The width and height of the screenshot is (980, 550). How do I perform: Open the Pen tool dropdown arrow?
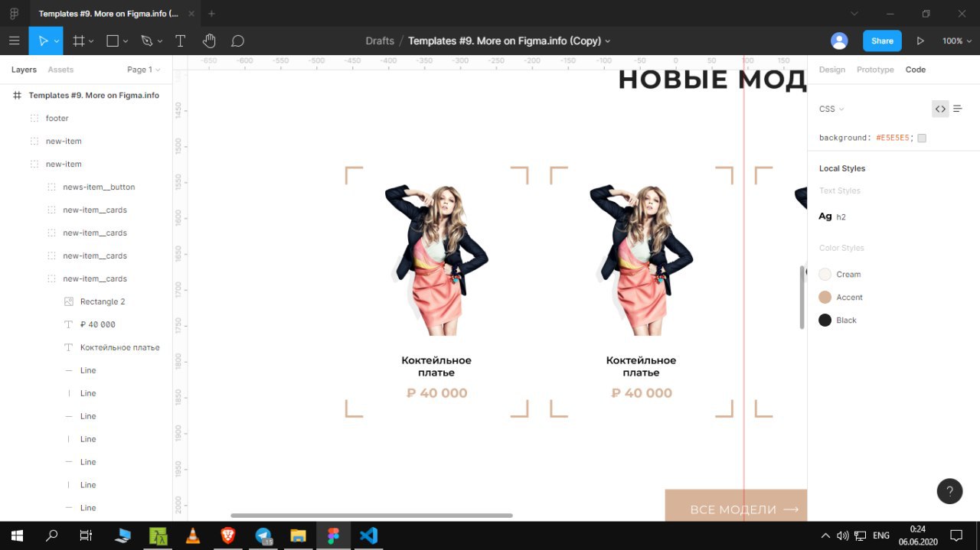coord(160,41)
